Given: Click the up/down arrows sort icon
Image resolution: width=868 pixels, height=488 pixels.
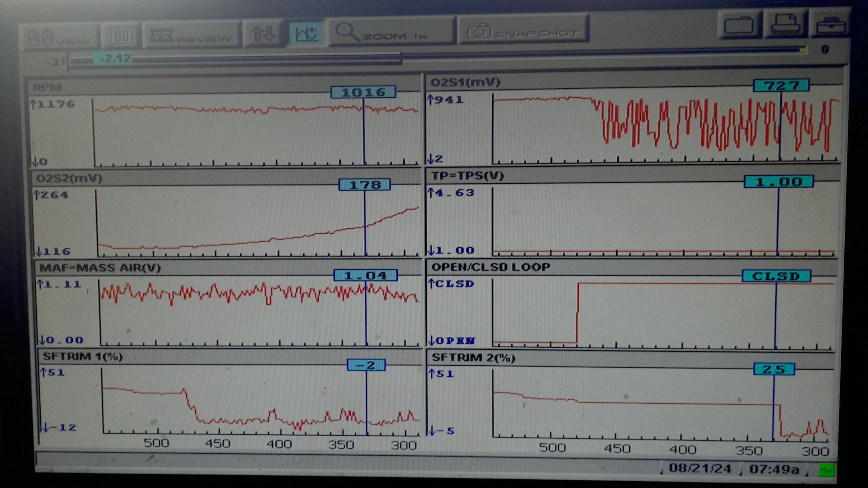Looking at the screenshot, I should (263, 34).
